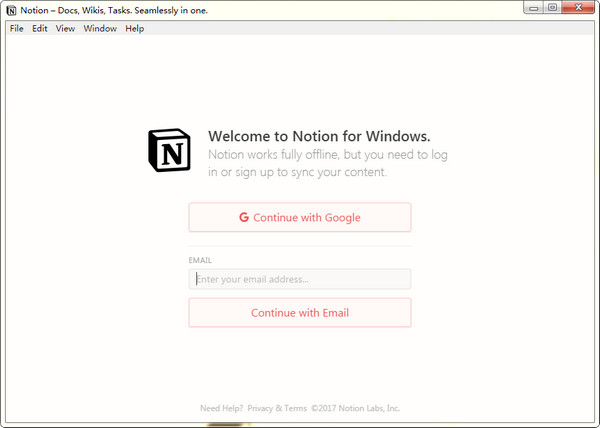The width and height of the screenshot is (600, 428).
Task: Click the Notion cube logo
Action: click(x=169, y=150)
